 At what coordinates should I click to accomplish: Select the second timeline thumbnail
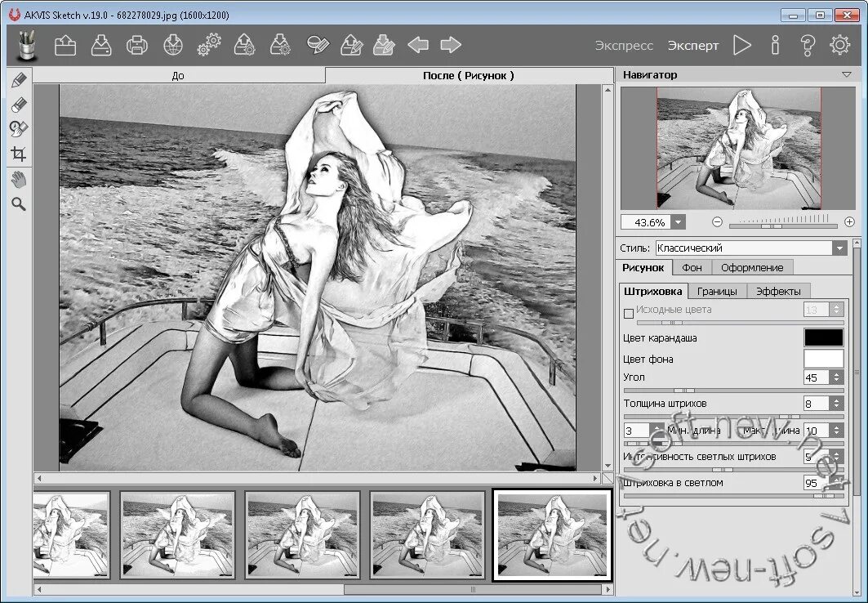(178, 535)
